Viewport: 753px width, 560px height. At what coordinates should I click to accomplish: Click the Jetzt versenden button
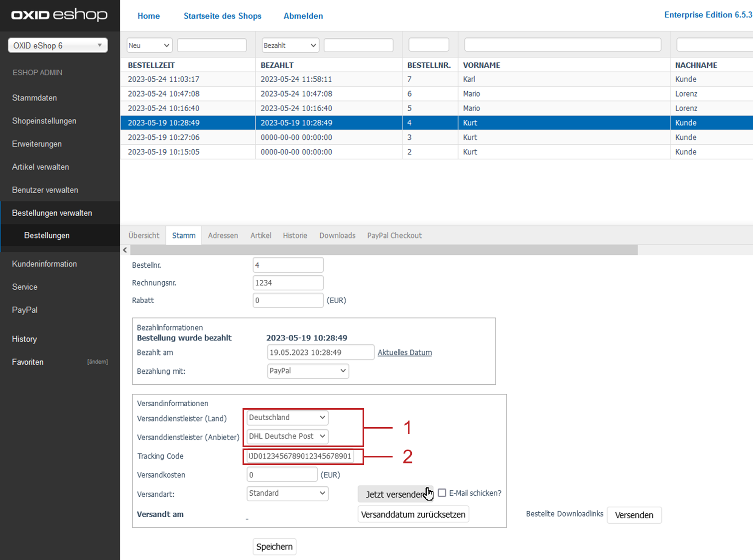tap(395, 494)
